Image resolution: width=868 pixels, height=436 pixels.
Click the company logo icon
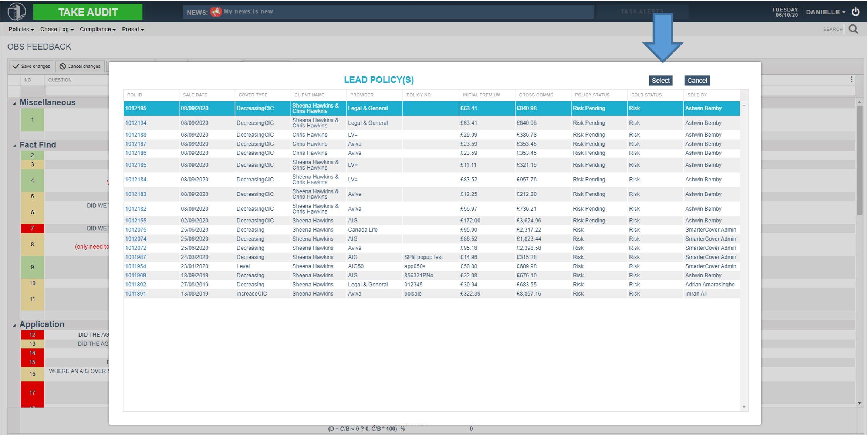tap(17, 11)
